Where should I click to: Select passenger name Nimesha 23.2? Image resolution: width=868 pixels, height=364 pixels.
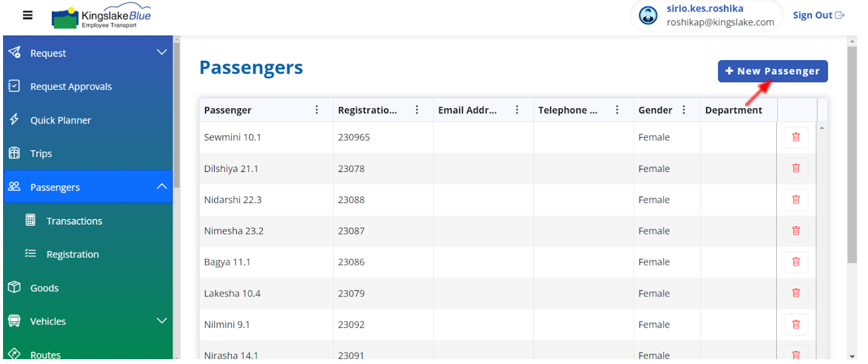pyautogui.click(x=234, y=231)
